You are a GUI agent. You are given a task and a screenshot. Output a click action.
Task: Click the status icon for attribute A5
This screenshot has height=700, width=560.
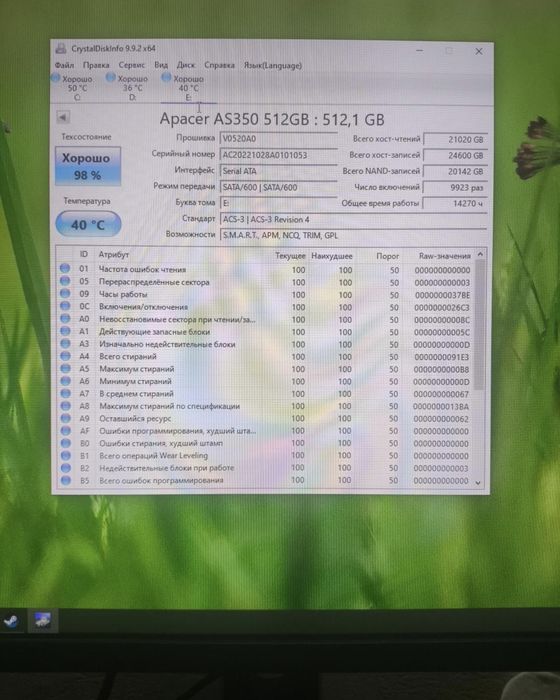(65, 368)
